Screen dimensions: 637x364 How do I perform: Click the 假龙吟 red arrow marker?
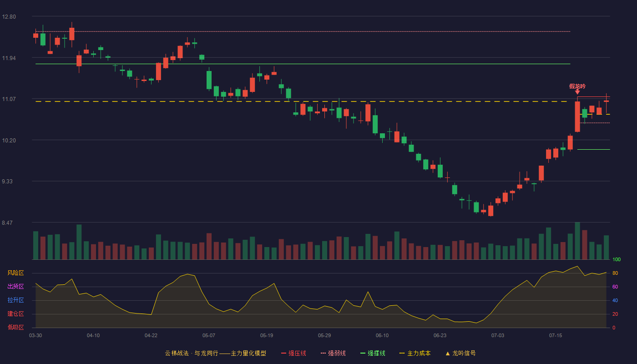click(x=577, y=91)
